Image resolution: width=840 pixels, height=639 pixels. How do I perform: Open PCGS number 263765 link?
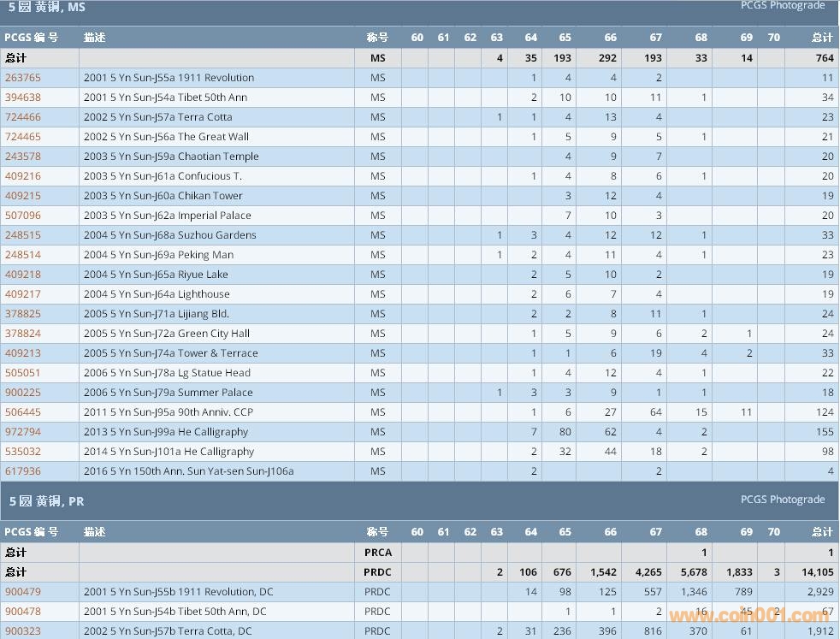click(x=23, y=78)
